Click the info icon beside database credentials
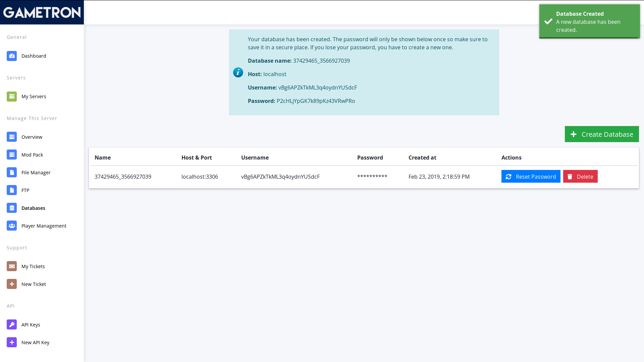This screenshot has width=644, height=362. tap(238, 72)
